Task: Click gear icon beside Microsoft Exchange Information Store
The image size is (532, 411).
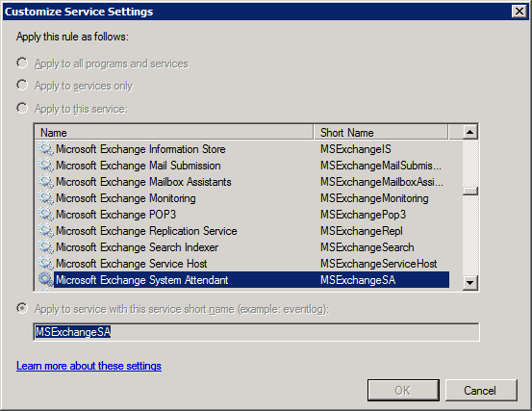Action: [x=46, y=149]
